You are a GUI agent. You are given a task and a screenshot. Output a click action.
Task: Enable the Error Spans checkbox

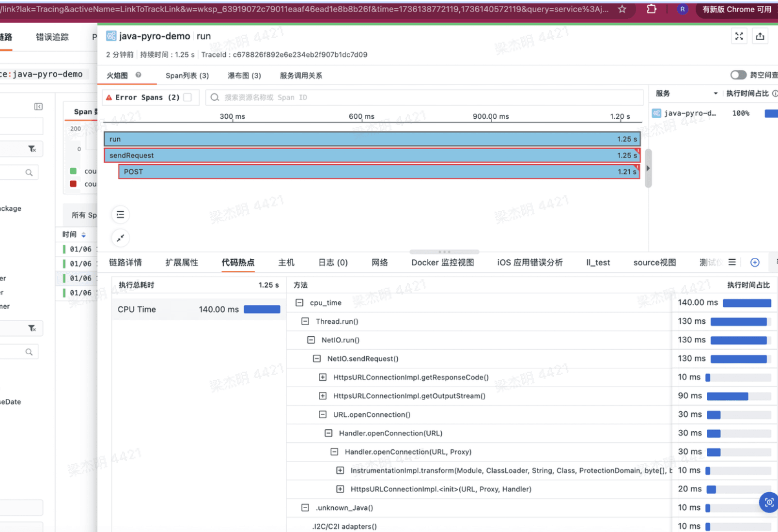point(188,97)
